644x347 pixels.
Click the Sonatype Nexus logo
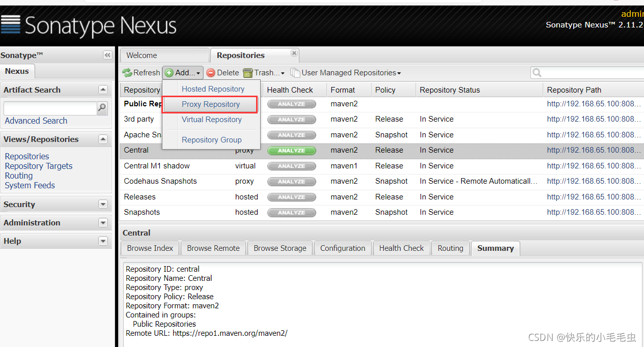click(89, 25)
